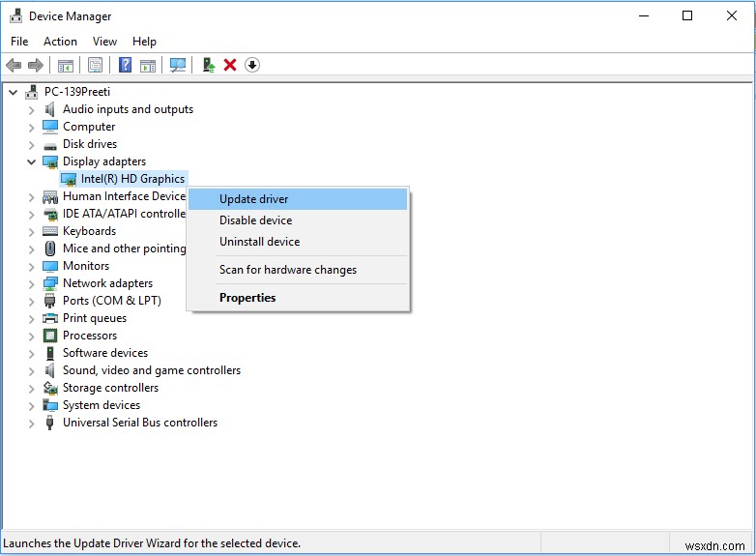Select the Processors tree label
The height and width of the screenshot is (556, 756).
point(90,336)
